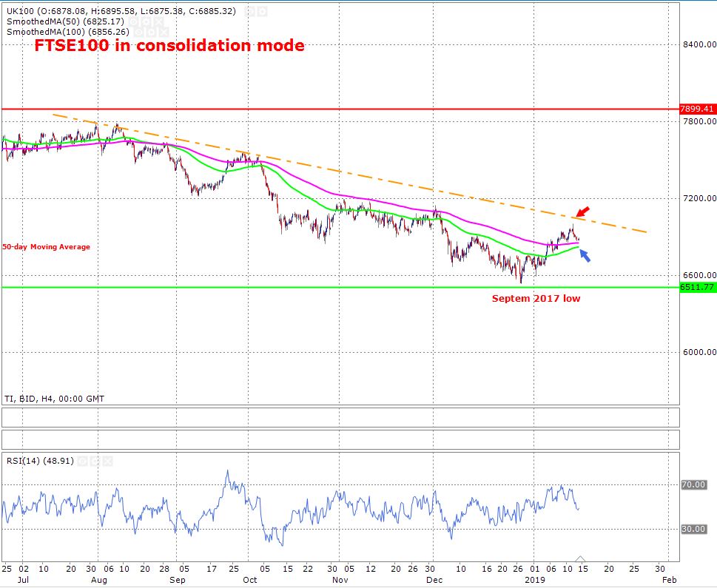Select the 7899.41 red price label
The height and width of the screenshot is (588, 717).
[697, 109]
